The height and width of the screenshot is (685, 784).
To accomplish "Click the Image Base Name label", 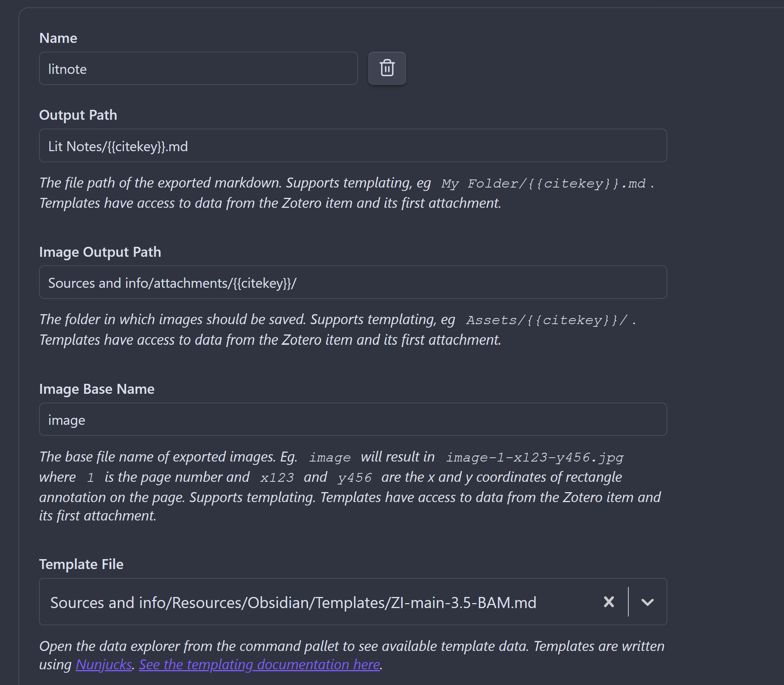I will [97, 389].
